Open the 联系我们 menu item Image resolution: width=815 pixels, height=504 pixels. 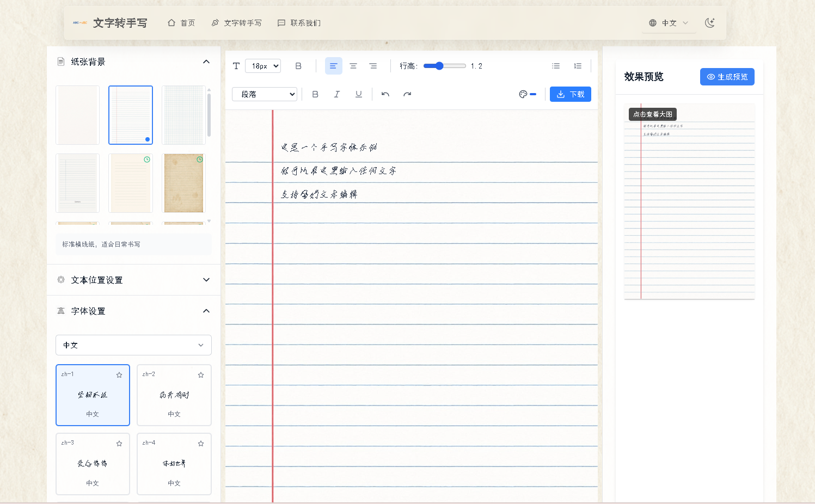click(x=299, y=23)
